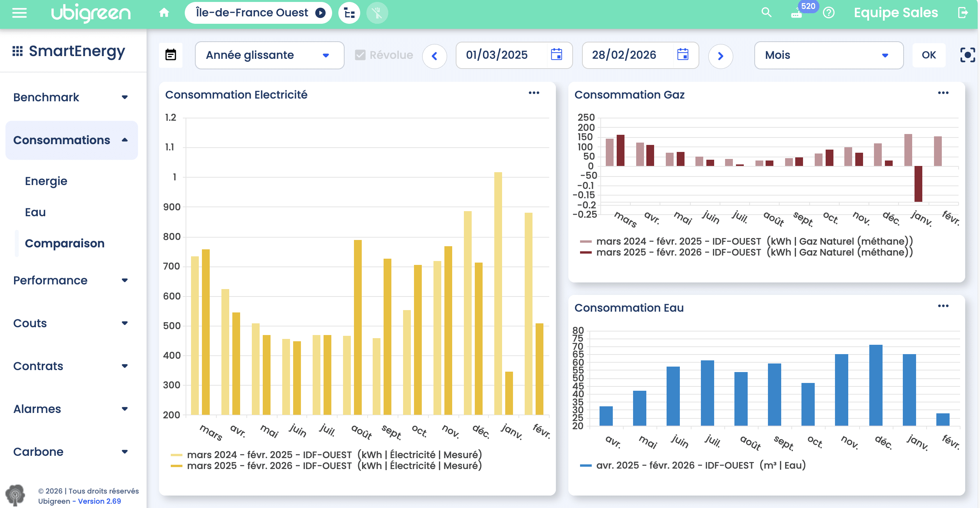The width and height of the screenshot is (980, 508).
Task: Open the hamburger main menu
Action: tap(19, 13)
